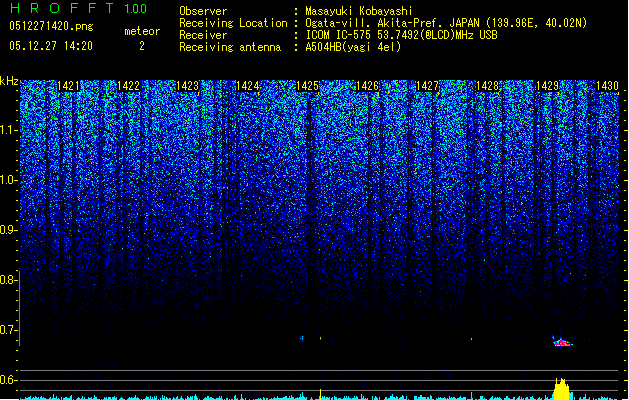The width and height of the screenshot is (629, 400).
Task: Select observer name Masayuki Kobayashi
Action: 359,11
